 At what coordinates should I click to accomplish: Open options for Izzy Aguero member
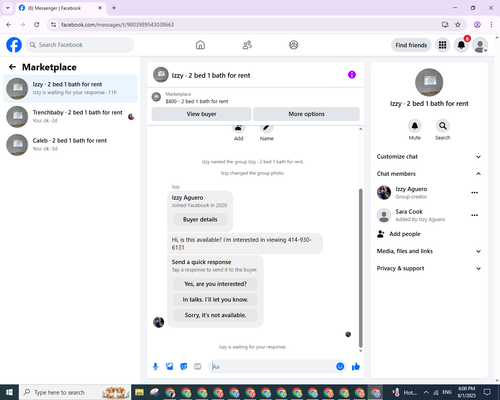click(x=475, y=193)
